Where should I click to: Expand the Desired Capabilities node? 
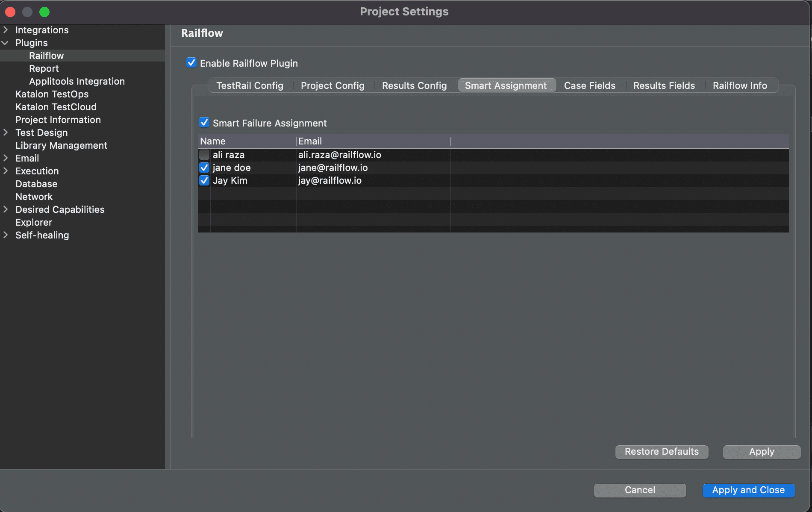point(6,209)
